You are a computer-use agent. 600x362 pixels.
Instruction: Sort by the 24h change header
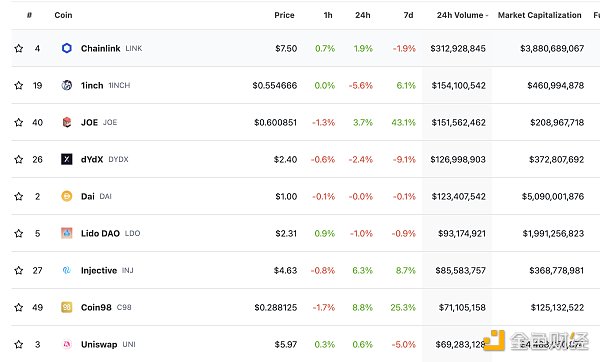pyautogui.click(x=362, y=15)
